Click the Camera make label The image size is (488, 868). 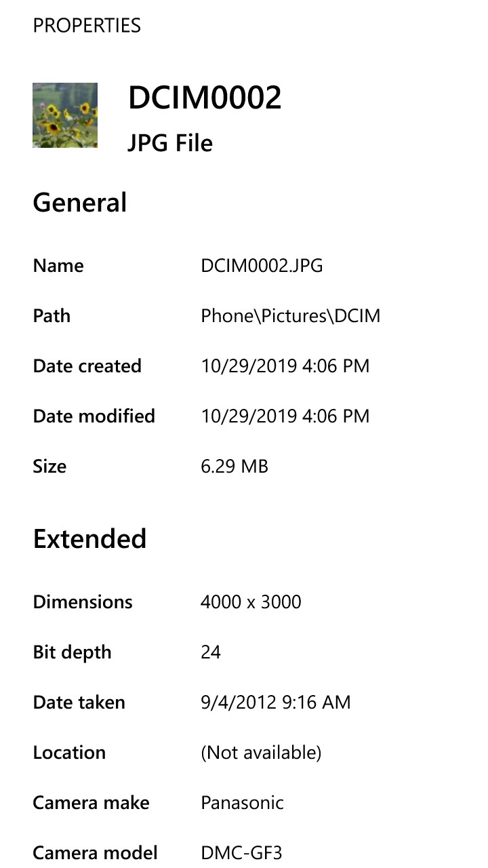pos(91,803)
